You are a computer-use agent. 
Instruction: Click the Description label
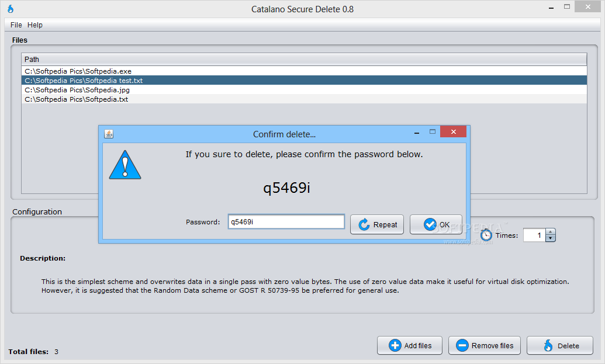43,258
